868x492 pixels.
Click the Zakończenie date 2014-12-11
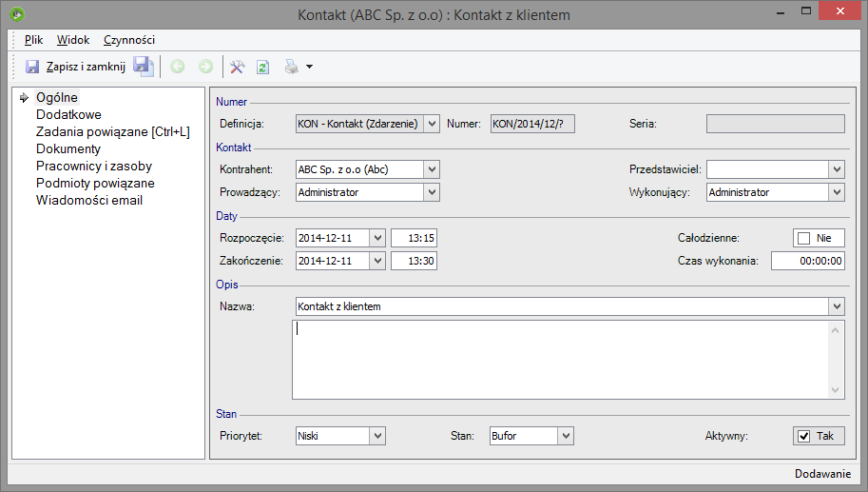333,261
